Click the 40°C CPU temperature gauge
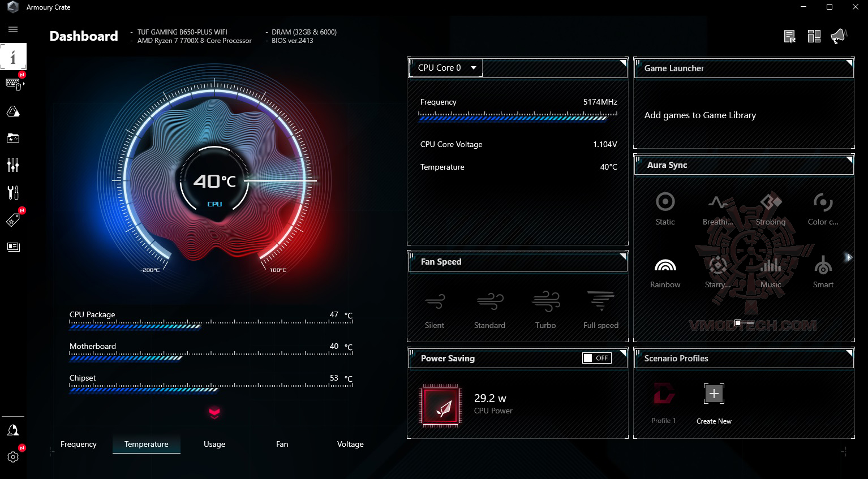The image size is (868, 479). (x=214, y=182)
